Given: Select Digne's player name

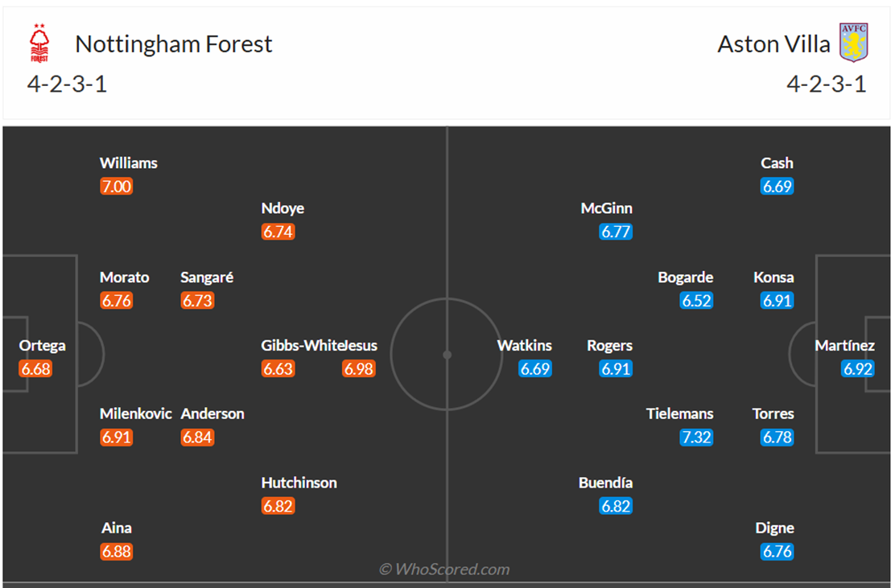Looking at the screenshot, I should point(775,528).
